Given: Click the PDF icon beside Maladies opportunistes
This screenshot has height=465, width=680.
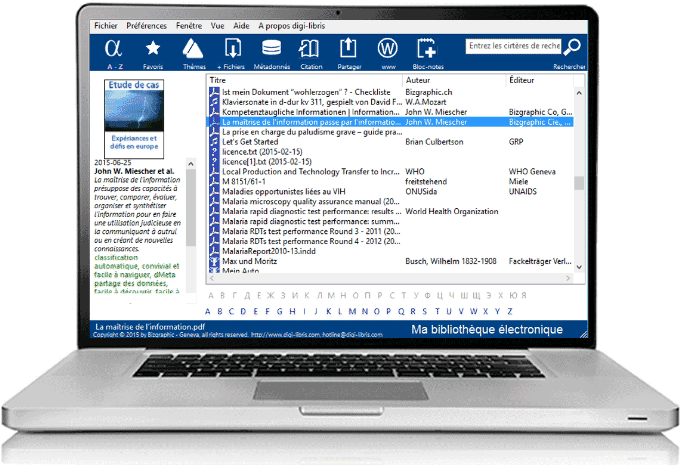Looking at the screenshot, I should [214, 192].
